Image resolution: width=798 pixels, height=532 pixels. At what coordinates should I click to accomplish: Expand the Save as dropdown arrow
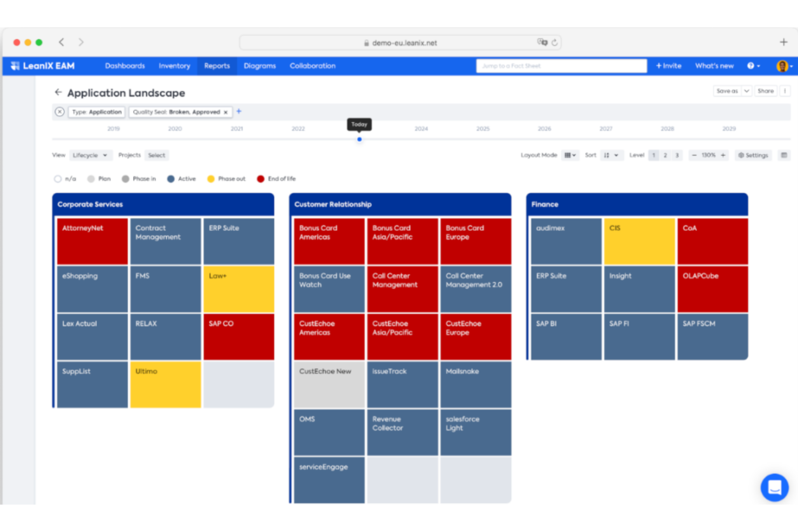pyautogui.click(x=748, y=91)
